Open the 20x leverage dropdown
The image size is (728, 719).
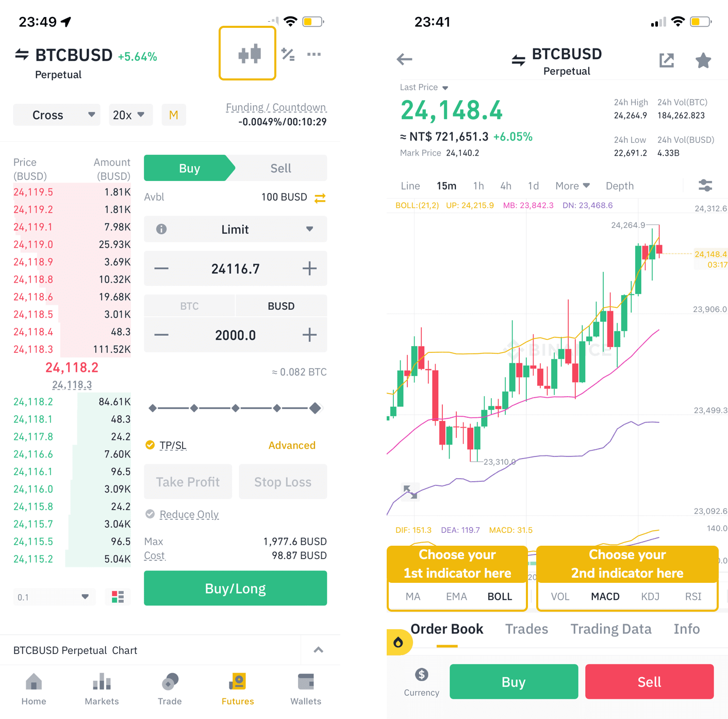tap(130, 115)
